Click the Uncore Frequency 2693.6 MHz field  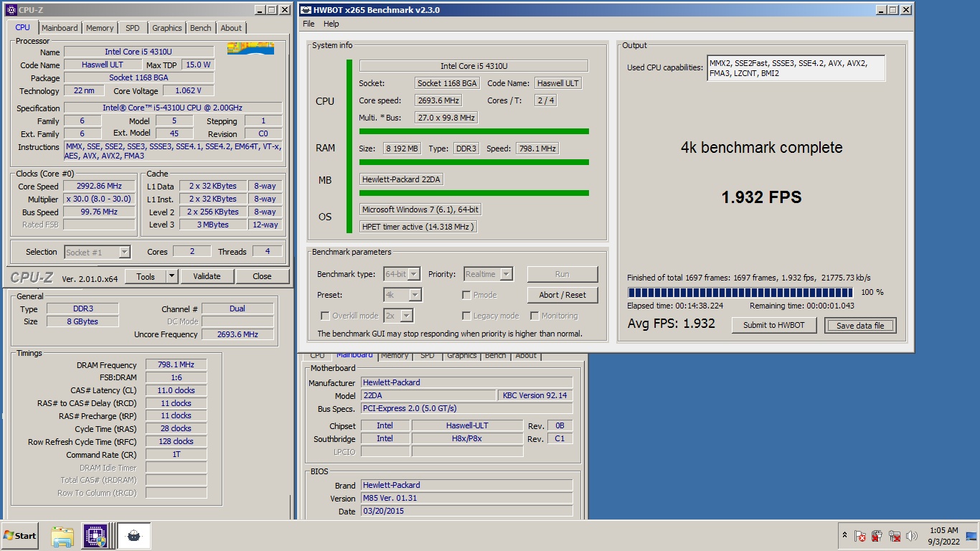point(237,334)
